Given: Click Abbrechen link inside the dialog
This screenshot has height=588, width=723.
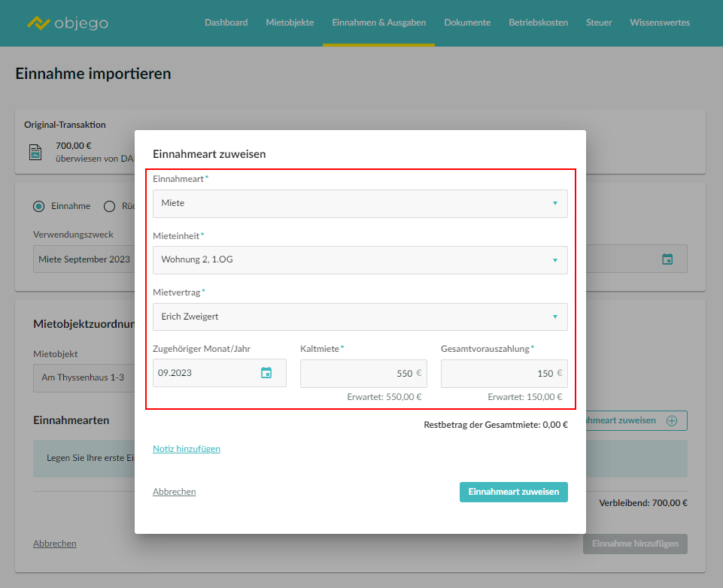Looking at the screenshot, I should [x=174, y=492].
